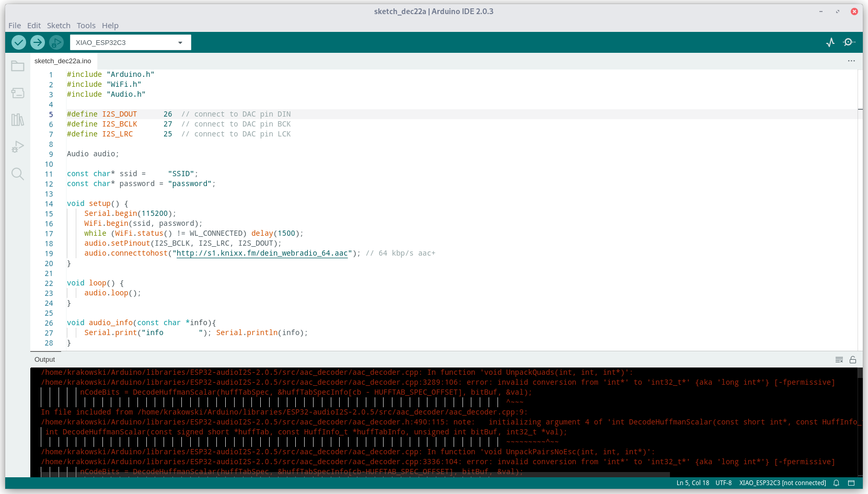Click the editor's vertical scrollbar
Image resolution: width=868 pixels, height=494 pixels.
[860, 209]
